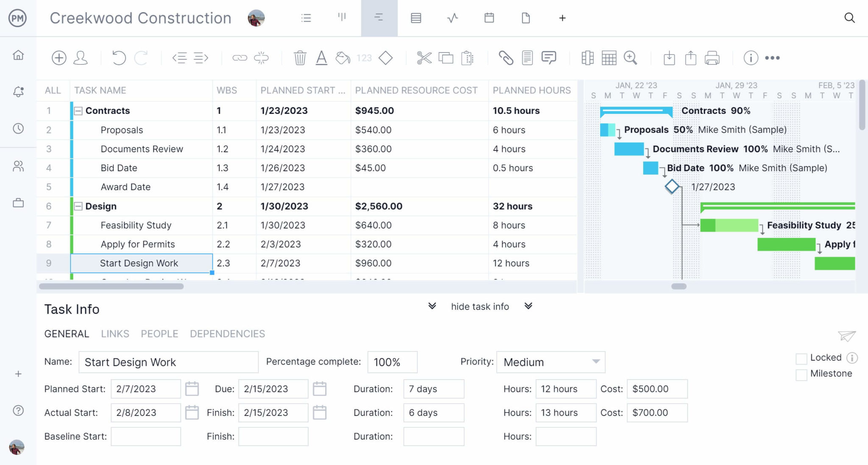Switch to the Dependencies tab

[227, 334]
